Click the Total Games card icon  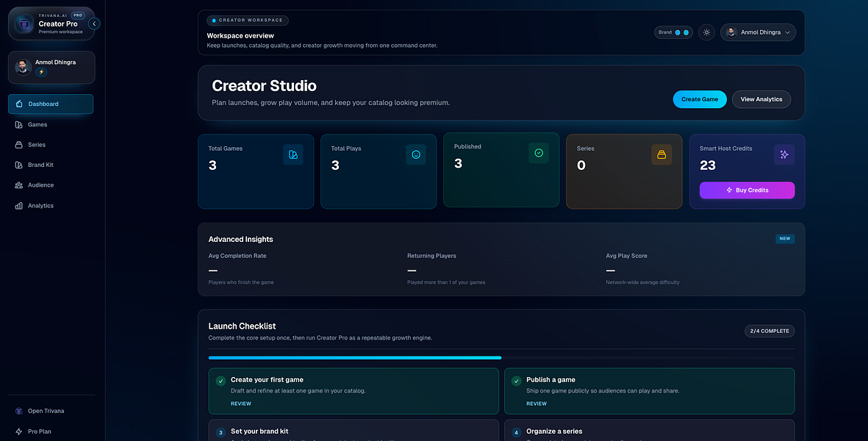tap(293, 155)
